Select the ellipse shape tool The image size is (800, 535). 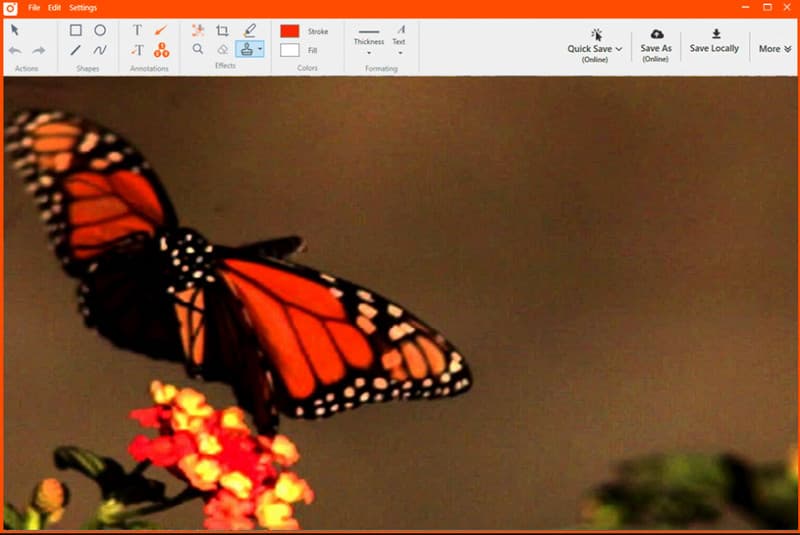[100, 30]
